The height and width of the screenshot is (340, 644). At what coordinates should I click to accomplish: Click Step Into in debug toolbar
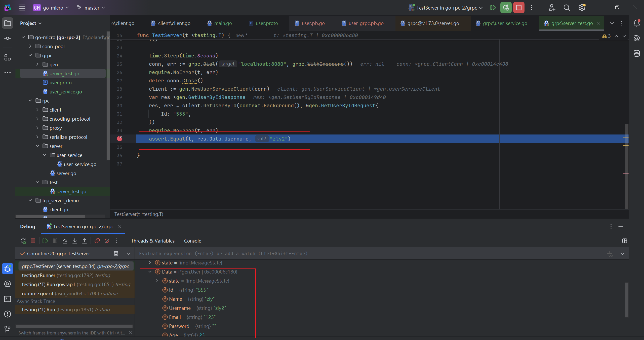[x=75, y=241]
